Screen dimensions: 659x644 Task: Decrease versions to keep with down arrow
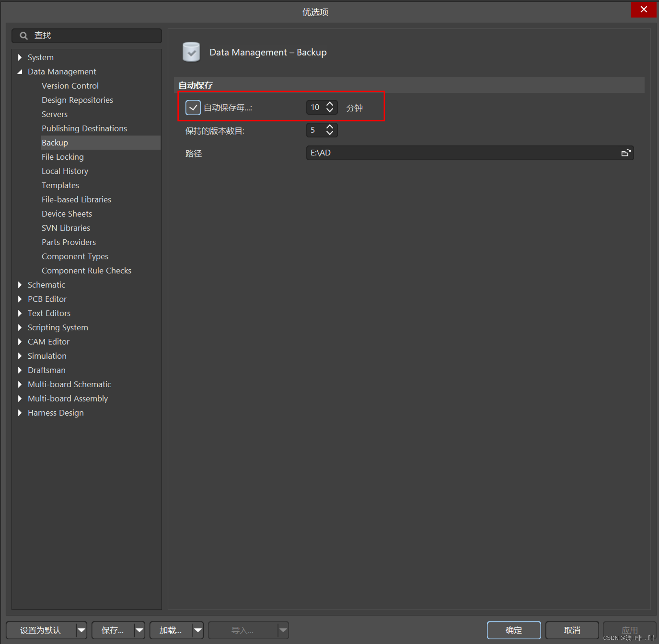pos(330,133)
